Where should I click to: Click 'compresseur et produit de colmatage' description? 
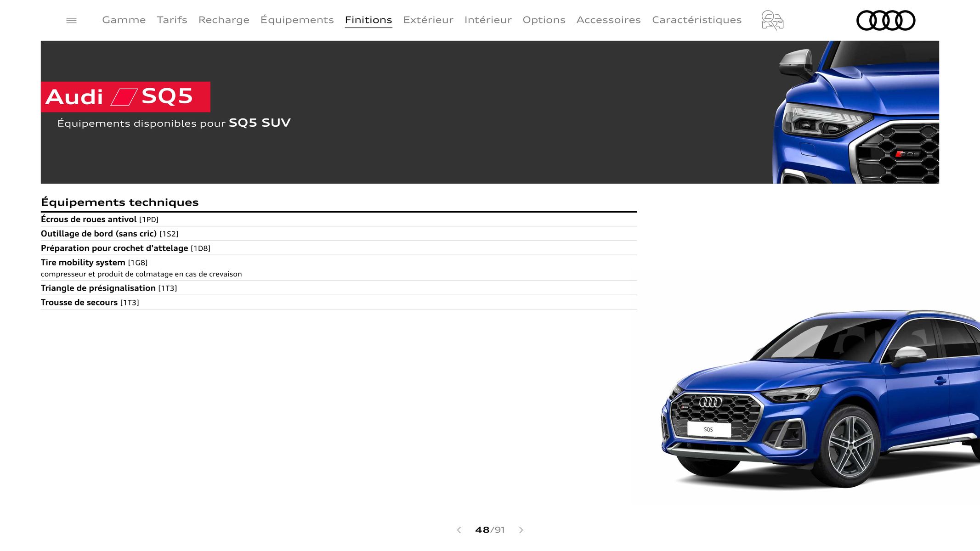point(141,274)
